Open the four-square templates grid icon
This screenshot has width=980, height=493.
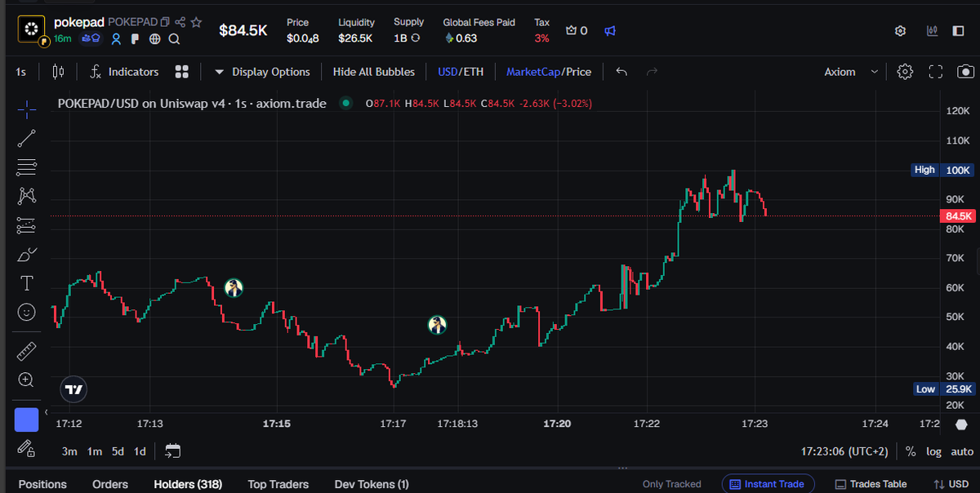point(182,72)
